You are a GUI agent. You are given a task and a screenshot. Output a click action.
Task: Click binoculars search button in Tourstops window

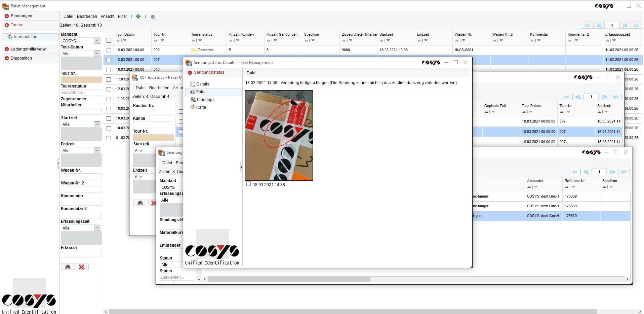[140, 203]
